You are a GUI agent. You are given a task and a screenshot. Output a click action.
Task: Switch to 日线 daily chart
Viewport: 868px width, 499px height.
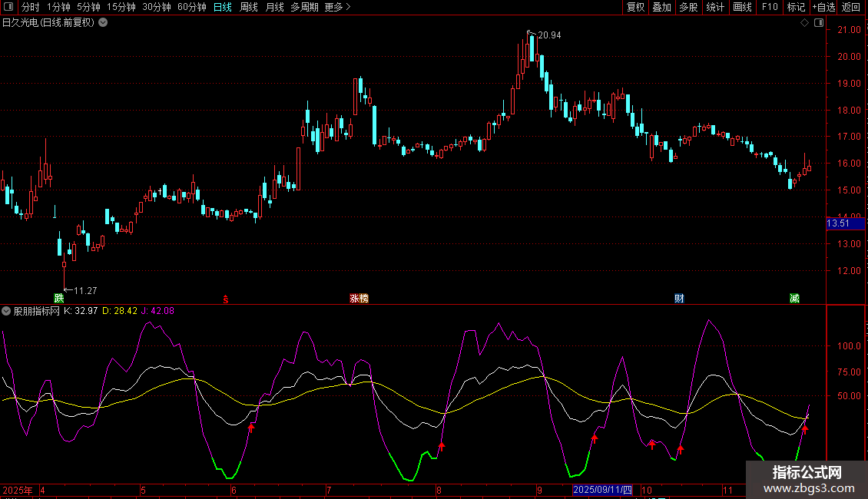pyautogui.click(x=223, y=7)
